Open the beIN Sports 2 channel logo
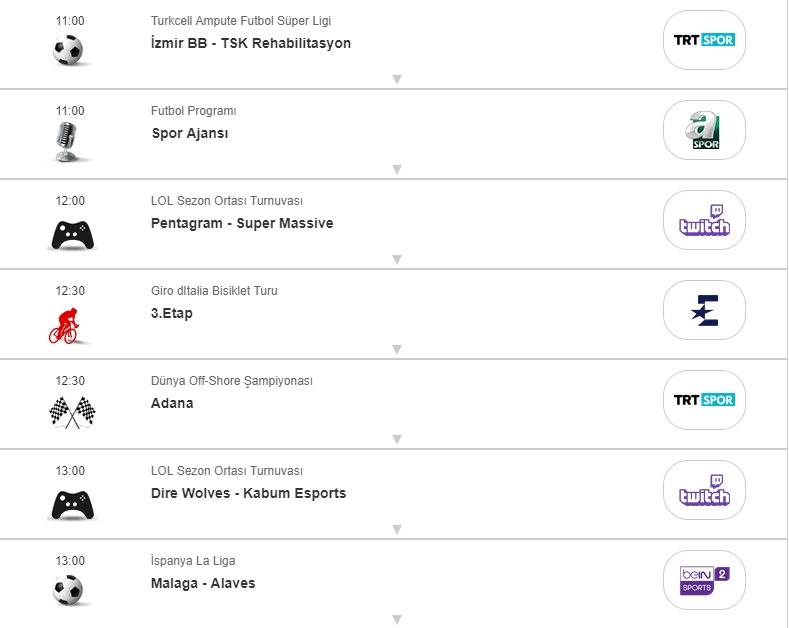The height and width of the screenshot is (628, 789). pos(705,580)
